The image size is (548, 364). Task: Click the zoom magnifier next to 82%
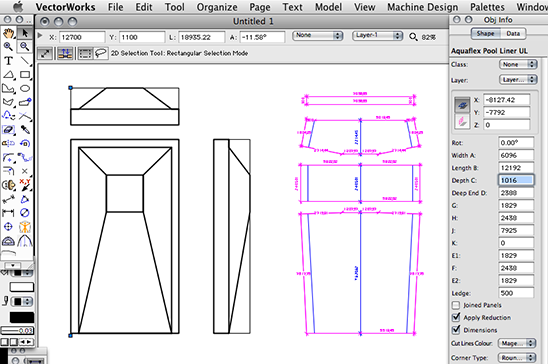pos(413,37)
